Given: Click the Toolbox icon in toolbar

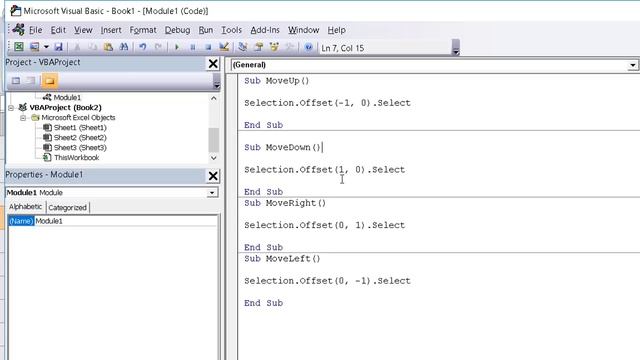Looking at the screenshot, I should (x=290, y=47).
